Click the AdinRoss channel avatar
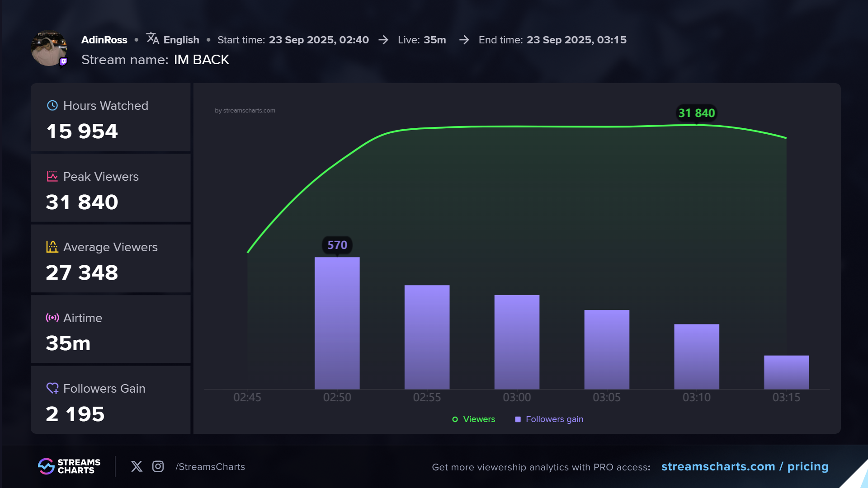Viewport: 868px width, 488px height. pos(49,48)
